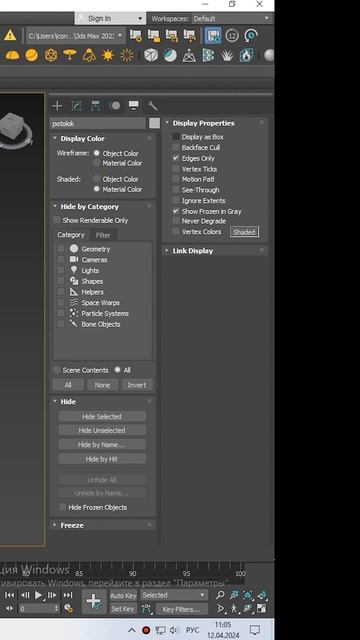Open the Modify command panel tab
Image resolution: width=360 pixels, height=640 pixels.
coord(76,106)
